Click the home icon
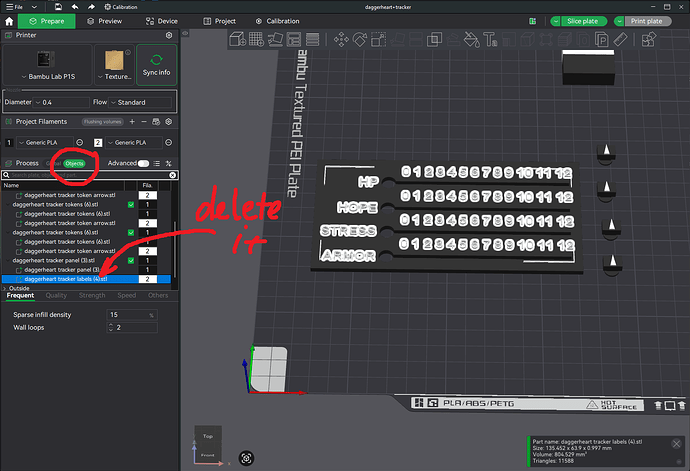690x471 pixels. 9,21
